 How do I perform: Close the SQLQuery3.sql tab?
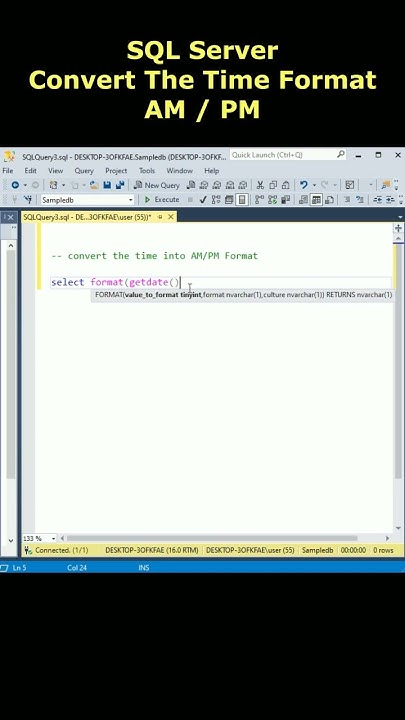click(171, 217)
